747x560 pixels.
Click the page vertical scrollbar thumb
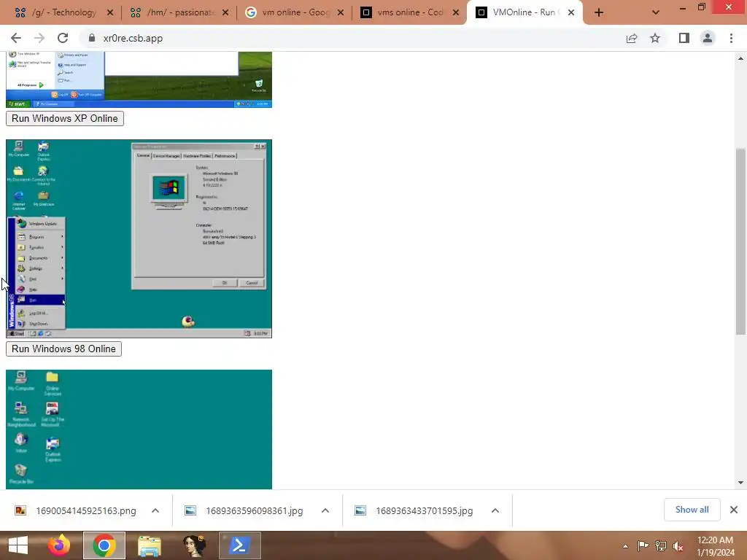[x=740, y=241]
